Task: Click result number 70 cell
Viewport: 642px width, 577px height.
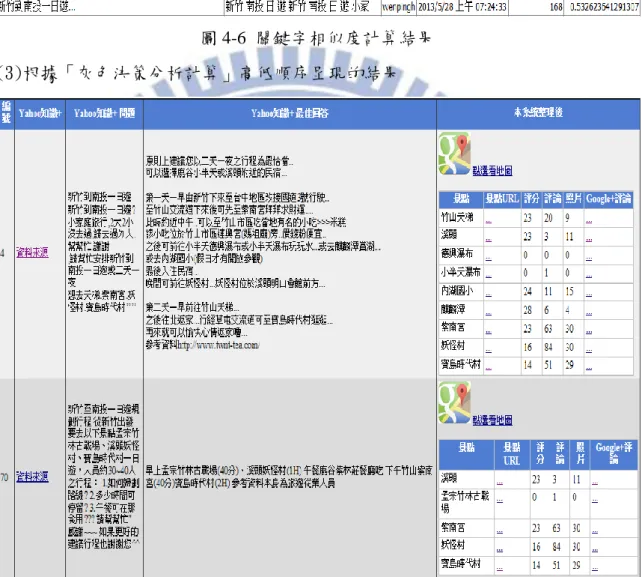Action: [x=4, y=477]
